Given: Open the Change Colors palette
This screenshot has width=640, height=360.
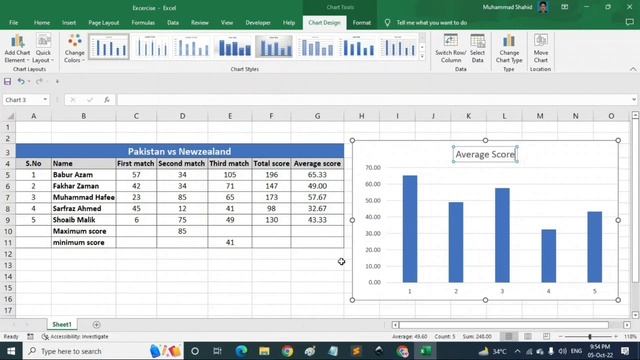Looking at the screenshot, I should click(74, 49).
